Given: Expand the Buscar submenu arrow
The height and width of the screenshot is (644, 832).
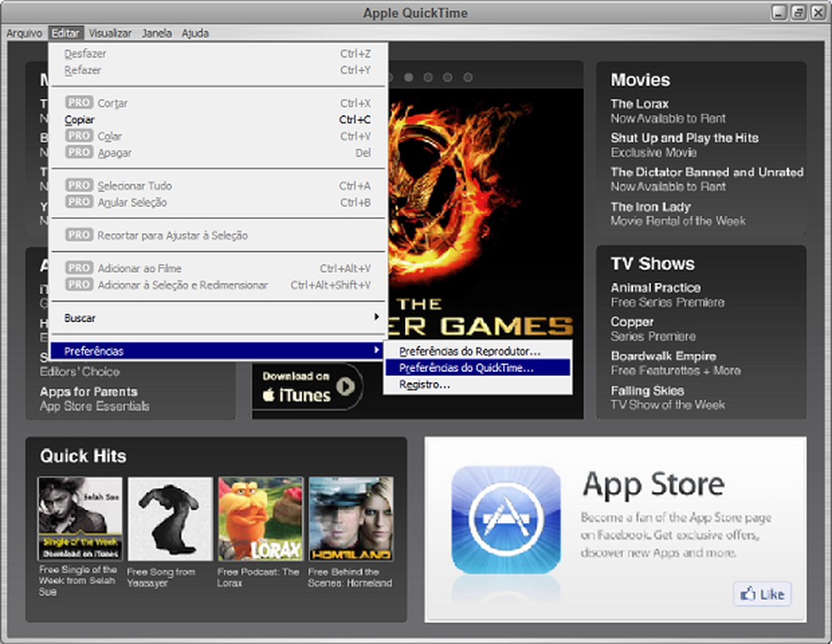Looking at the screenshot, I should click(x=378, y=318).
